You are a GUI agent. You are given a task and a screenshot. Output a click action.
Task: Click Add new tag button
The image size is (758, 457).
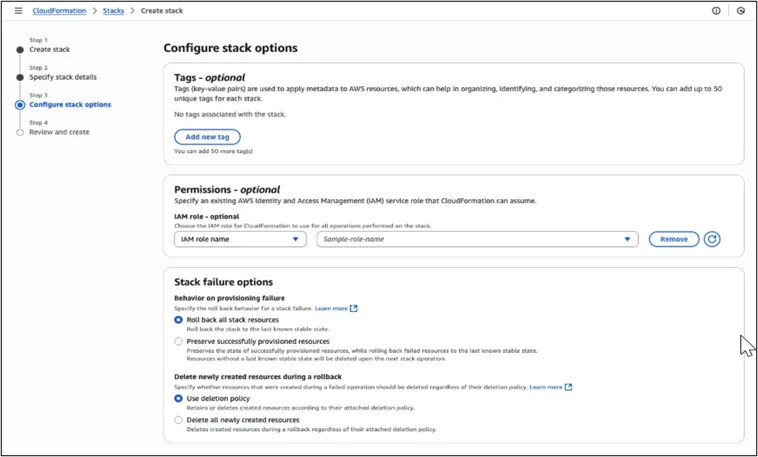coord(207,137)
